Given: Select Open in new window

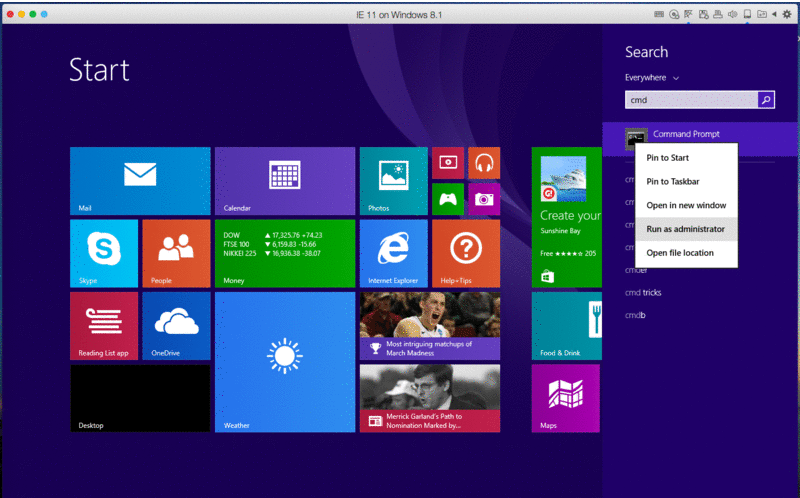Looking at the screenshot, I should (x=686, y=205).
